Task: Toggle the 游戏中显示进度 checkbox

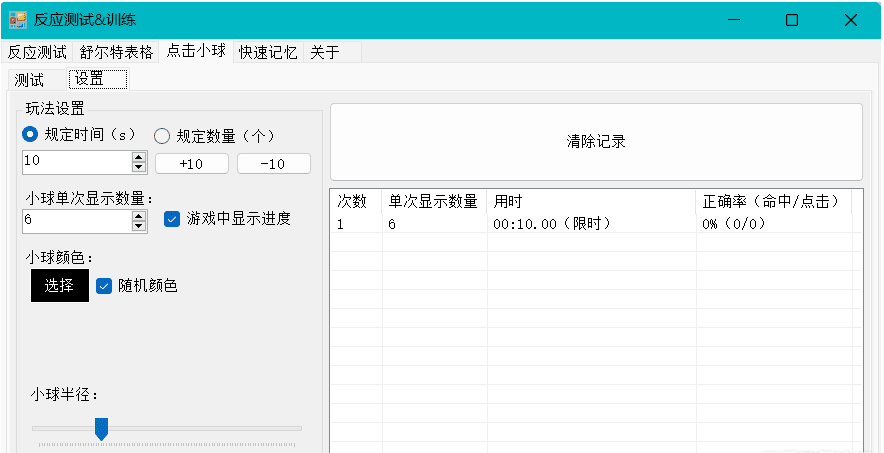Action: [227, 219]
